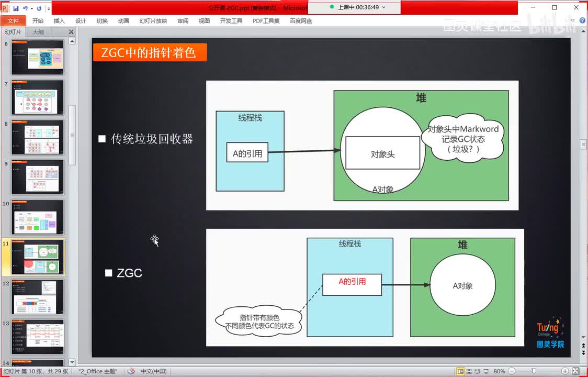588x377 pixels.
Task: Click the "2_Office 主题" theme label
Action: [x=97, y=371]
